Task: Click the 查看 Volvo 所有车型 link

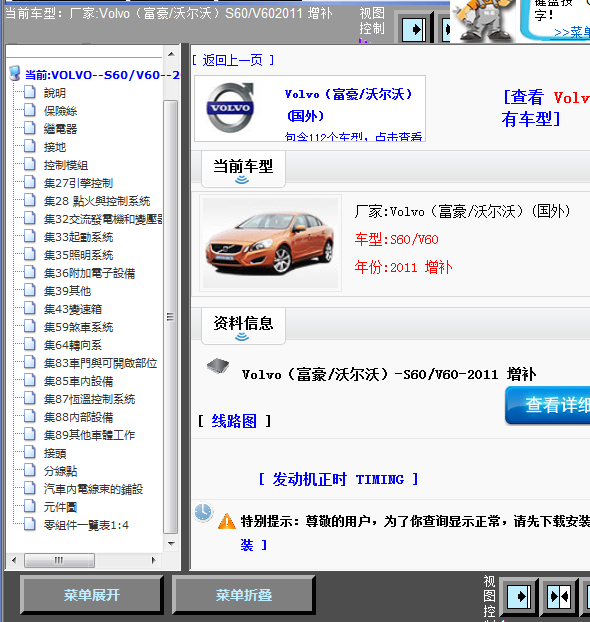Action: [x=546, y=108]
